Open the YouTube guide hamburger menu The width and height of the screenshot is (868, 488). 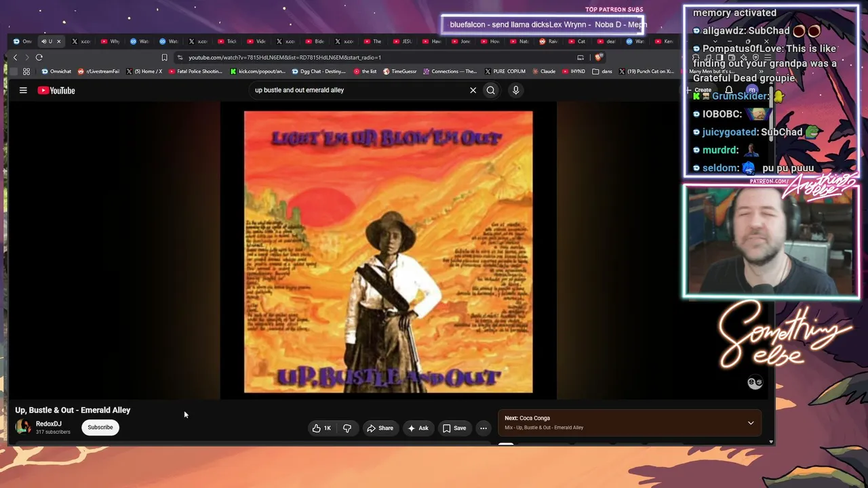(23, 90)
